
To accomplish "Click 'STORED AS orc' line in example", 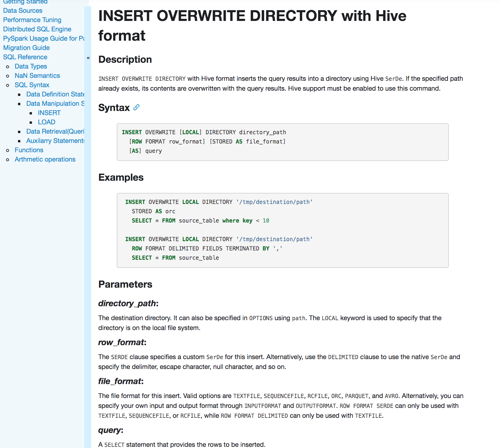I will click(154, 212).
